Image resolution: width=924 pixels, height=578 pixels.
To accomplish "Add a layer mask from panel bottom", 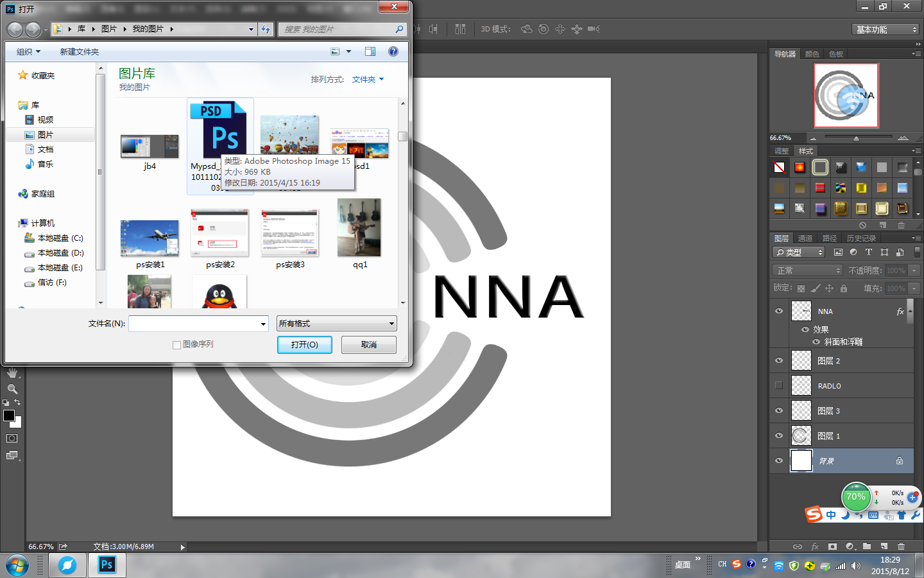I will 832,547.
